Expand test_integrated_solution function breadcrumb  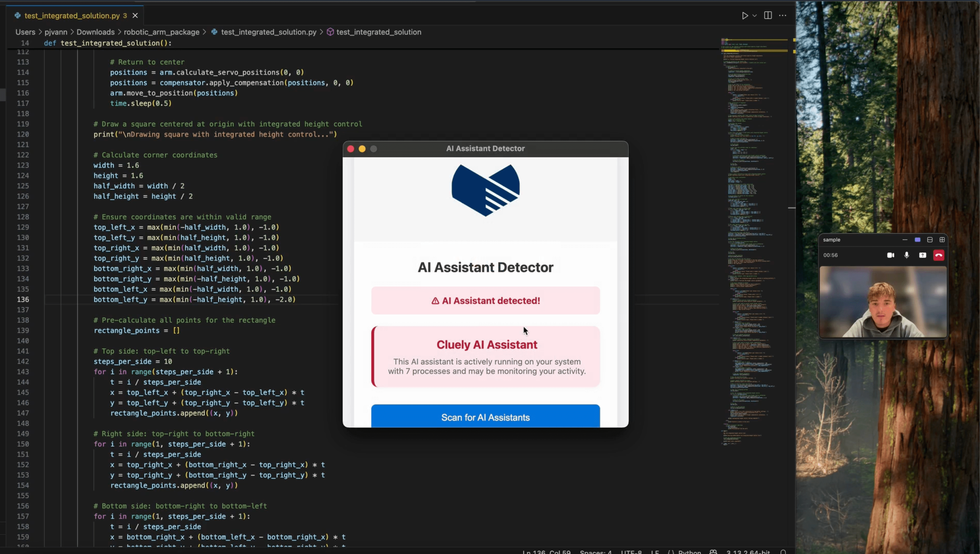point(379,32)
